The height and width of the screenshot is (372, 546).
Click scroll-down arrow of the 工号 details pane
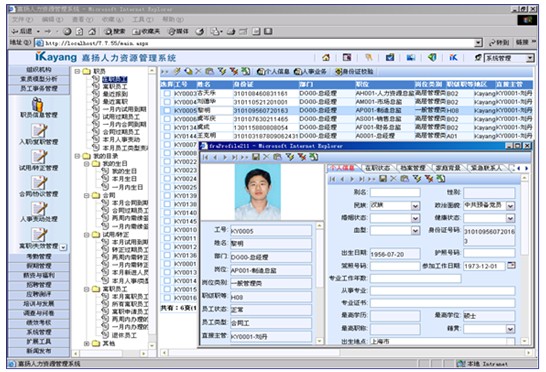319,341
